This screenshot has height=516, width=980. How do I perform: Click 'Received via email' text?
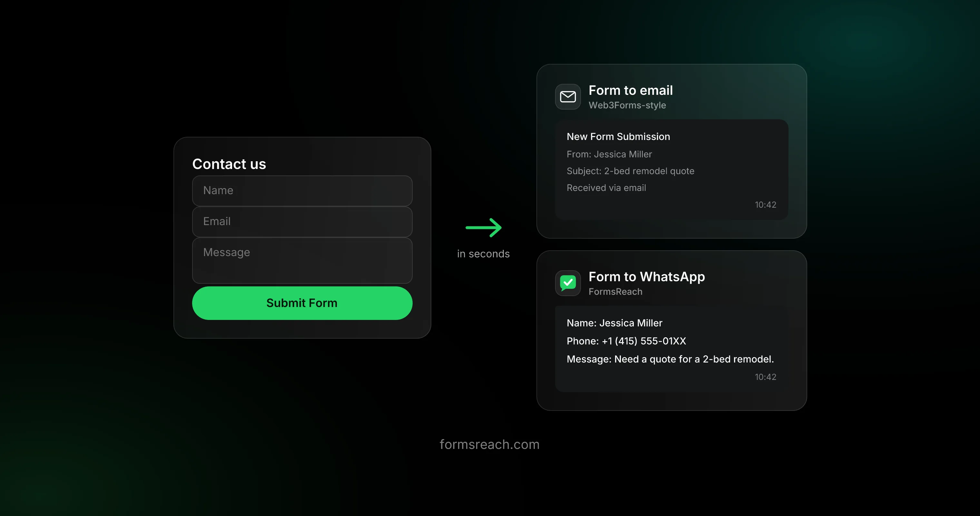tap(606, 188)
